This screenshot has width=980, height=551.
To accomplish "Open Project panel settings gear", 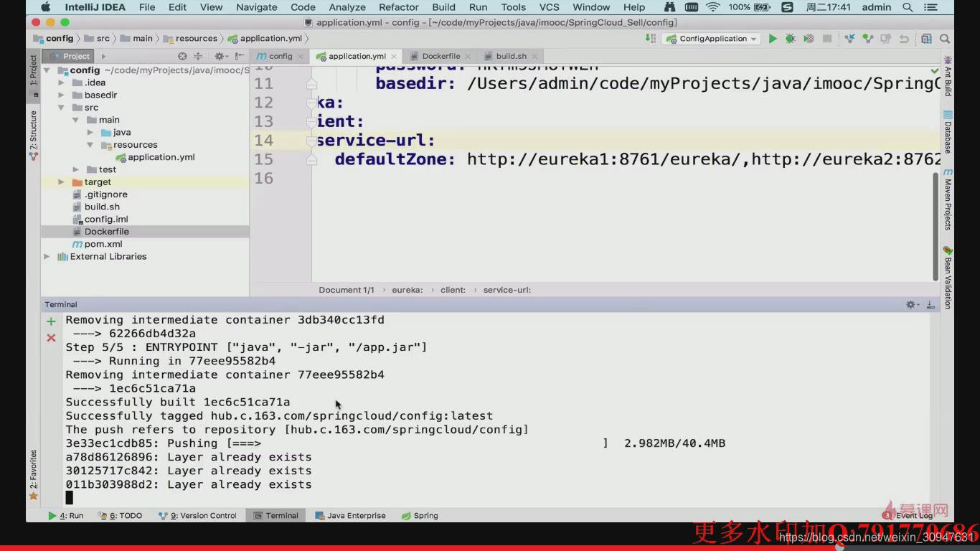I will tap(220, 56).
